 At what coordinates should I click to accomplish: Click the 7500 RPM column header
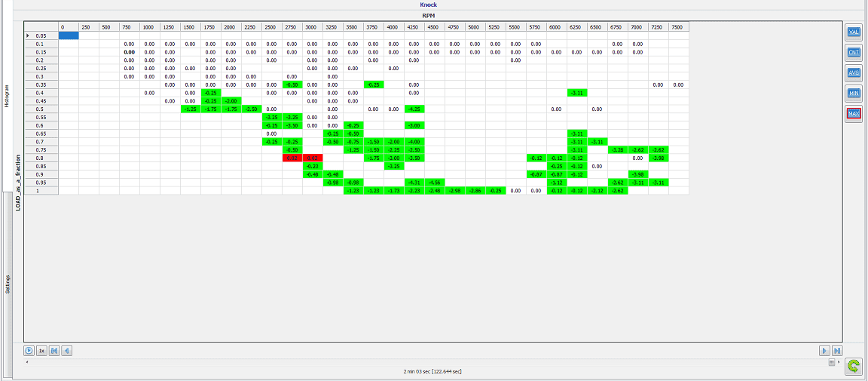coord(679,26)
